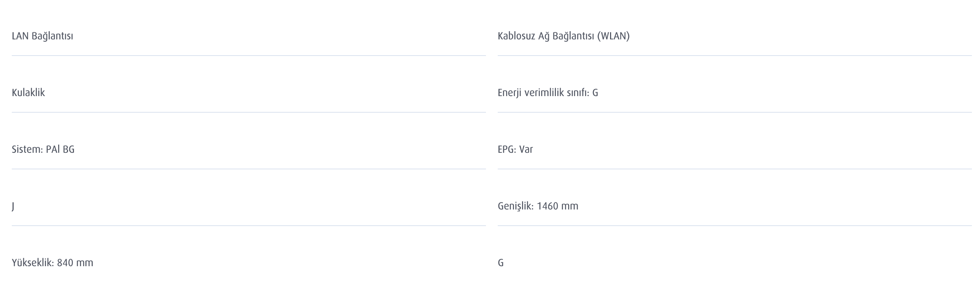
Task: Click the Enerji verimlilik sınıfı label
Action: point(543,93)
